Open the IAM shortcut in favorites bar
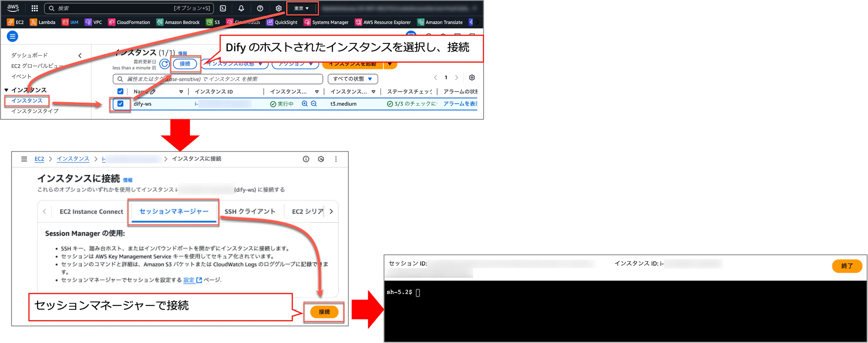 70,22
